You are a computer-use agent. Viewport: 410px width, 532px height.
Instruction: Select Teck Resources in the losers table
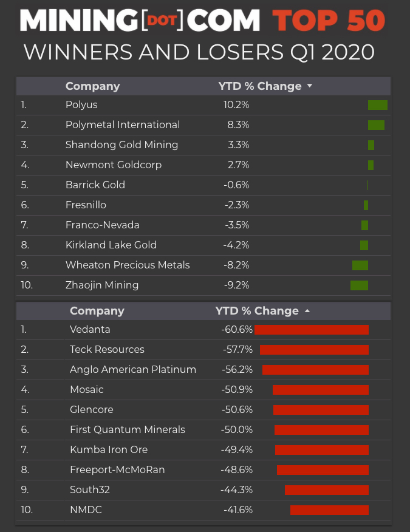(107, 349)
